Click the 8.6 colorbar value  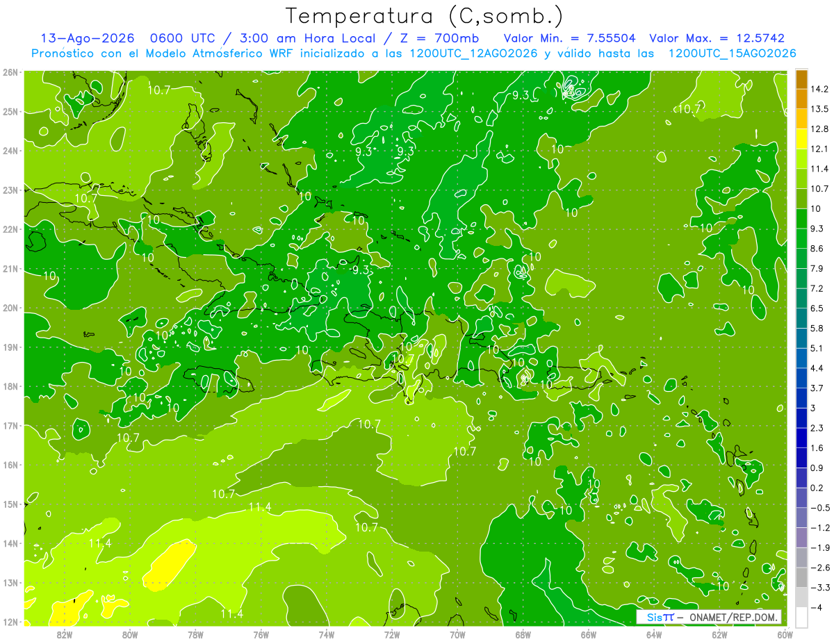(817, 248)
